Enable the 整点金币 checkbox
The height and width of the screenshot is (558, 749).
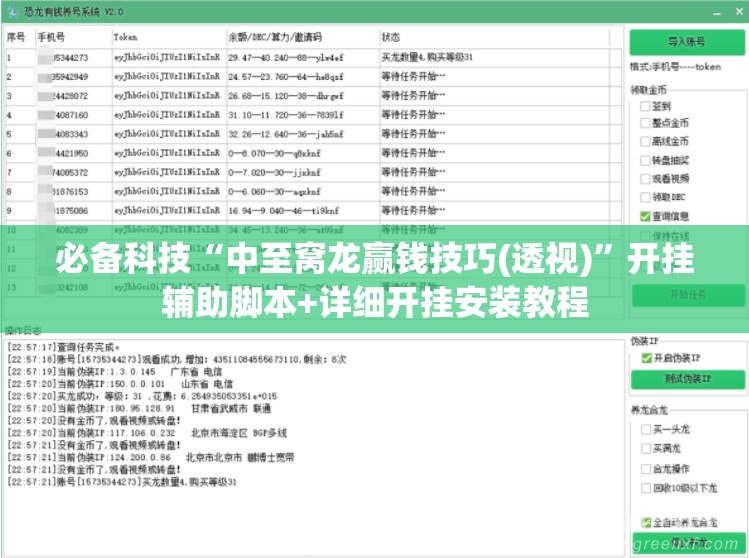(645, 123)
